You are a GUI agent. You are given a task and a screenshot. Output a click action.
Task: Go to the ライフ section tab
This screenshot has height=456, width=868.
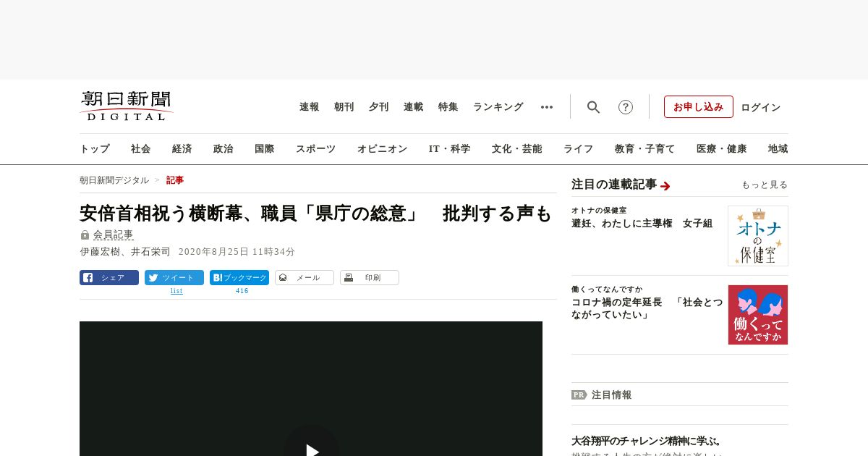[579, 149]
